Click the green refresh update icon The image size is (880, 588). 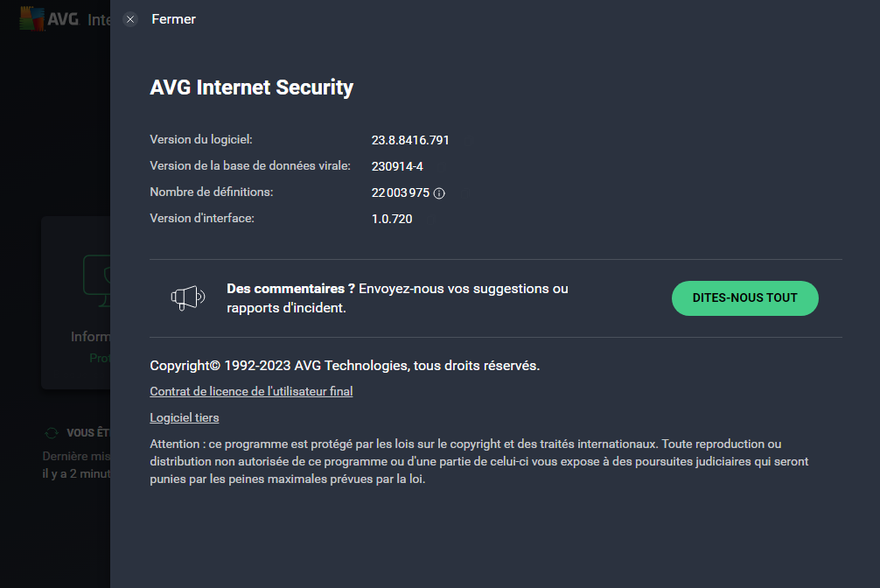[x=52, y=432]
